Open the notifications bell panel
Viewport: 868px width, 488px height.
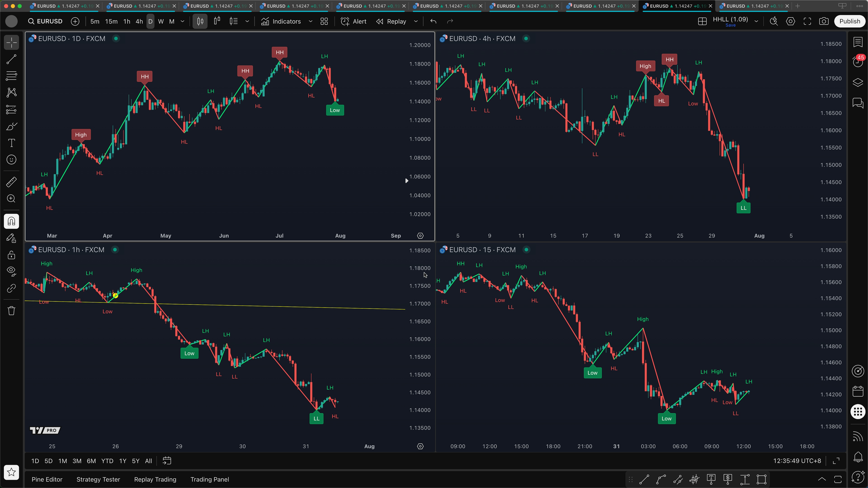[x=858, y=457]
